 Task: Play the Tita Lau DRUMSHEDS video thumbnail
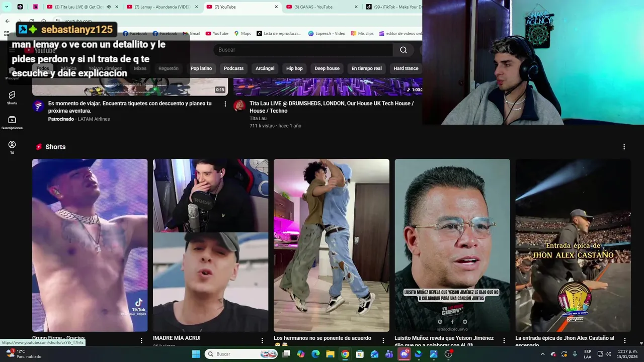[x=328, y=86]
